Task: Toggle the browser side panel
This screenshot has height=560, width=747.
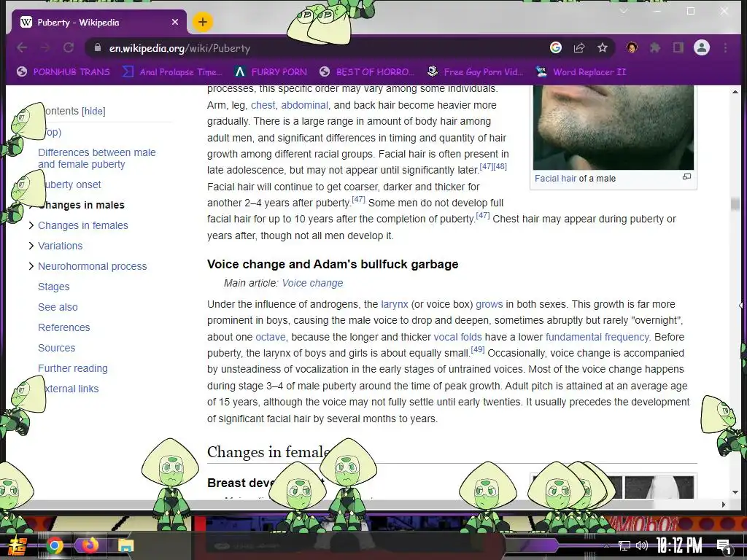Action: (x=678, y=47)
